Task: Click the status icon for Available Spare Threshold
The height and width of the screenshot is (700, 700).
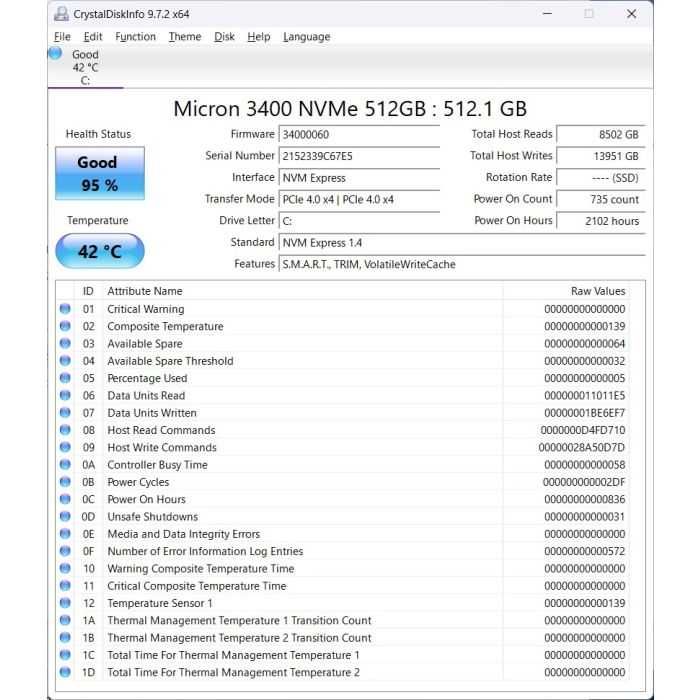Action: pyautogui.click(x=65, y=360)
